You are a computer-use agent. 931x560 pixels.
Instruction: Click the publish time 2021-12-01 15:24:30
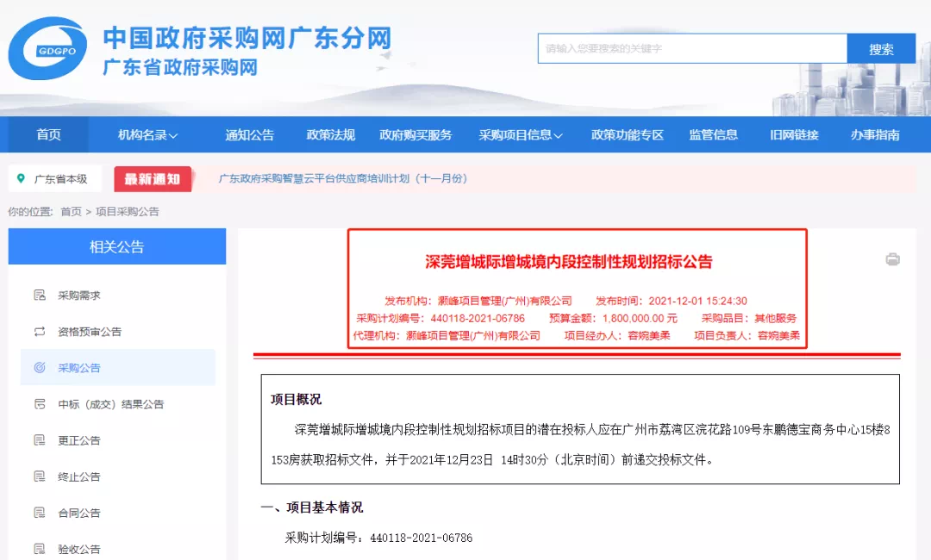coord(697,301)
